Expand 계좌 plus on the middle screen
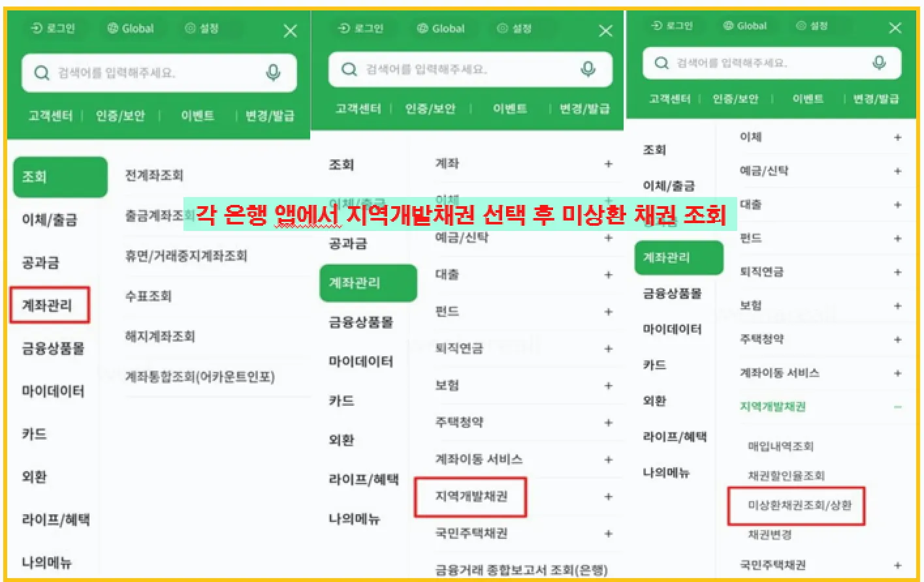The height and width of the screenshot is (582, 924). pos(609,164)
